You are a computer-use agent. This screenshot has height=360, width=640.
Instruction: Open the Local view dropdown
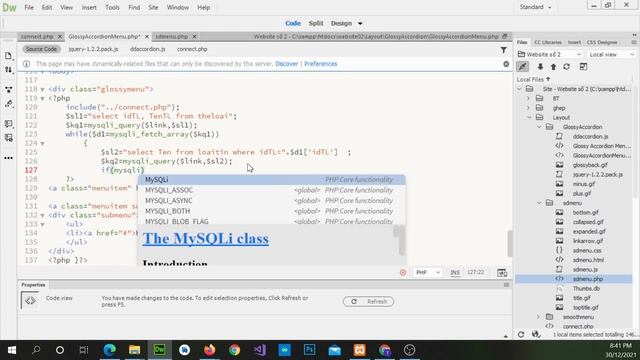(611, 54)
